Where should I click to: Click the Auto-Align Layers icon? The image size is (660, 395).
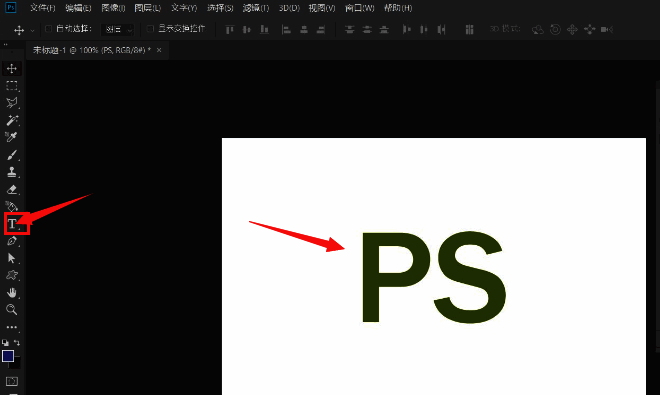[469, 29]
